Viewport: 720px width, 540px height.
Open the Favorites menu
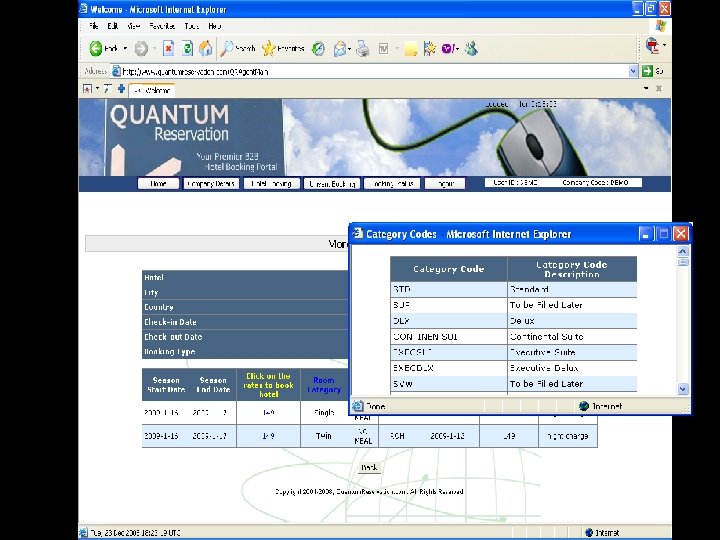pos(162,26)
